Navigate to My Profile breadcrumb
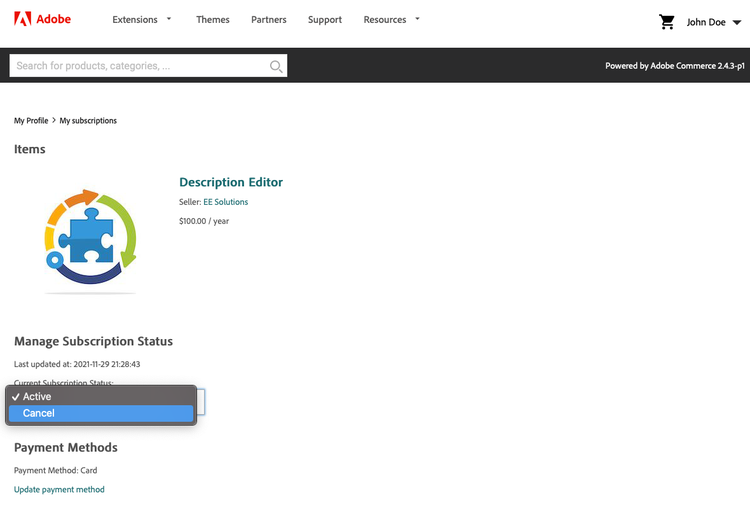Screen dimensions: 750x507 pos(31,120)
